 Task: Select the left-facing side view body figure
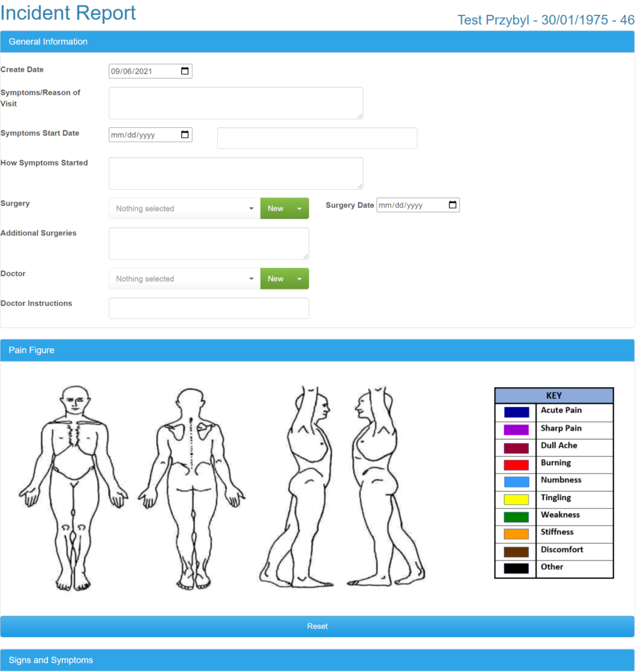(x=386, y=486)
